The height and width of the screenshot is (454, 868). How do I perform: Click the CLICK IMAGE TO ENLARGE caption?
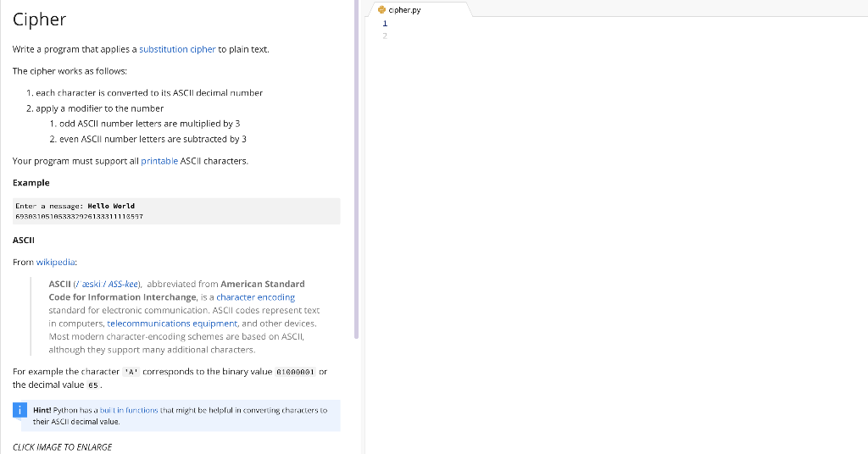[62, 447]
